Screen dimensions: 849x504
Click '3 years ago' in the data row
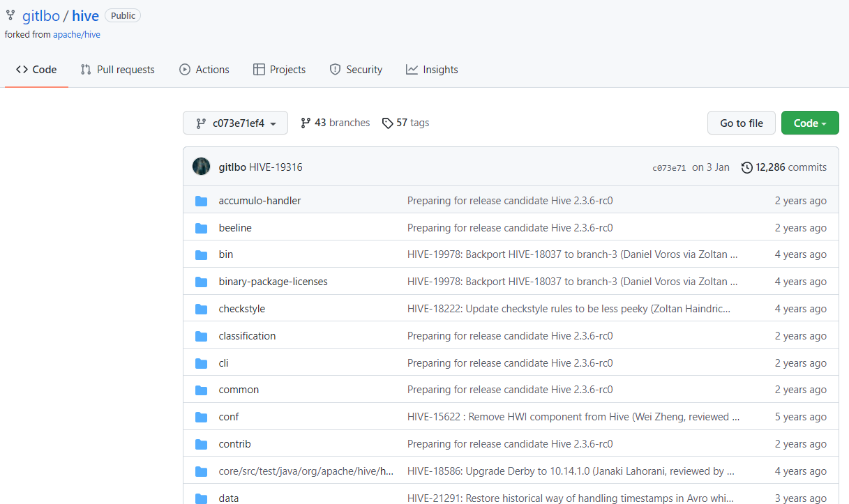[x=801, y=498]
